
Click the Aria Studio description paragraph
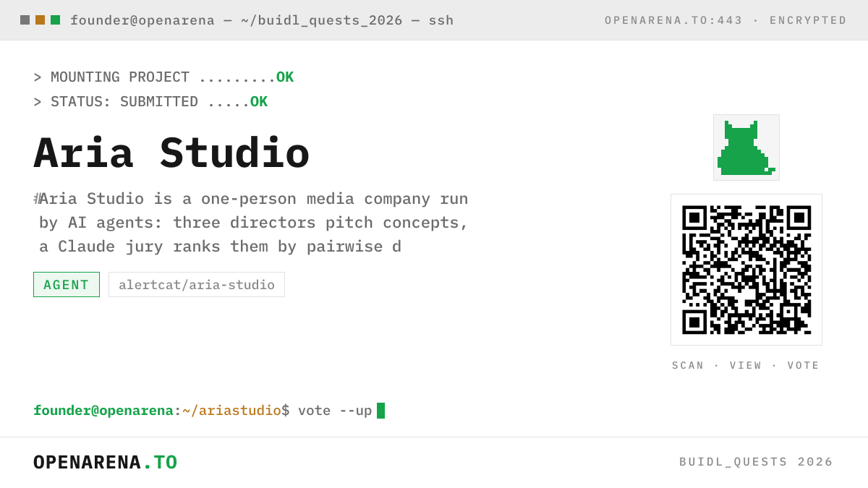(x=252, y=223)
